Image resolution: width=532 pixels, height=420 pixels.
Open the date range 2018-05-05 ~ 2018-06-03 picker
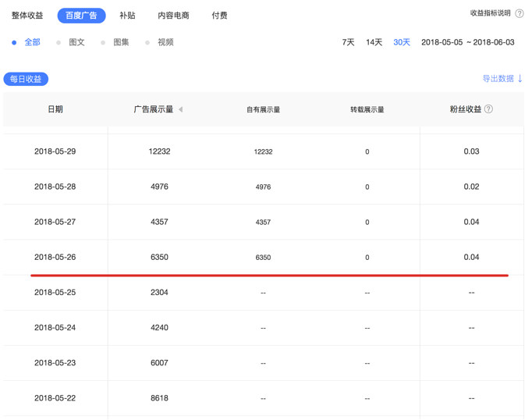467,42
